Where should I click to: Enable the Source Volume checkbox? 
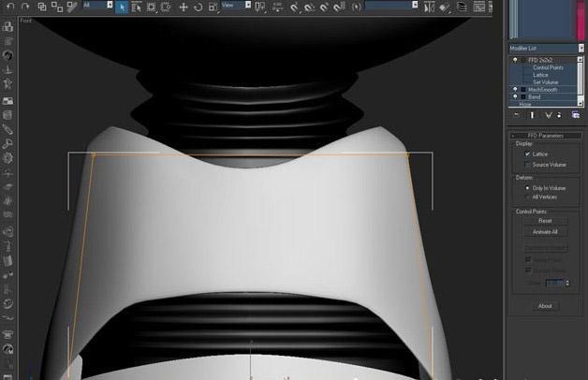point(527,165)
